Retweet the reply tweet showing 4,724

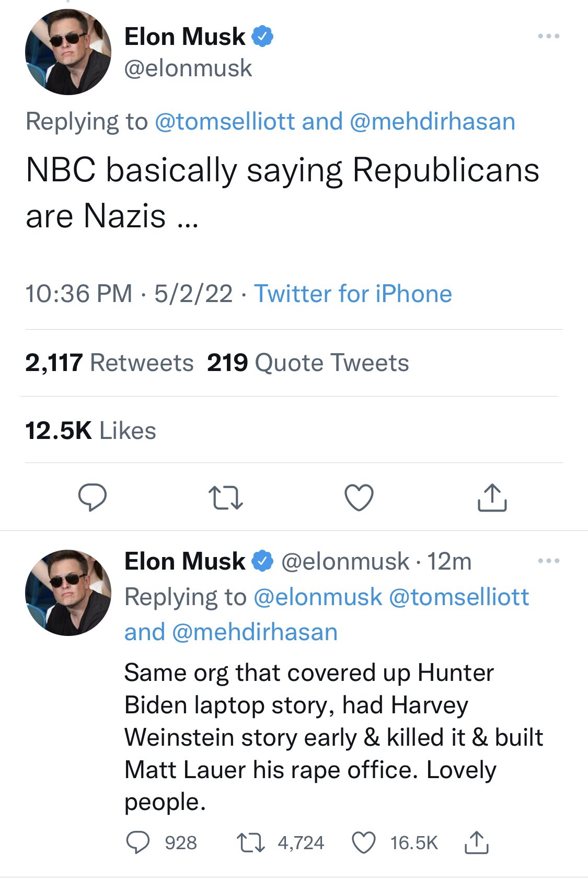click(250, 842)
